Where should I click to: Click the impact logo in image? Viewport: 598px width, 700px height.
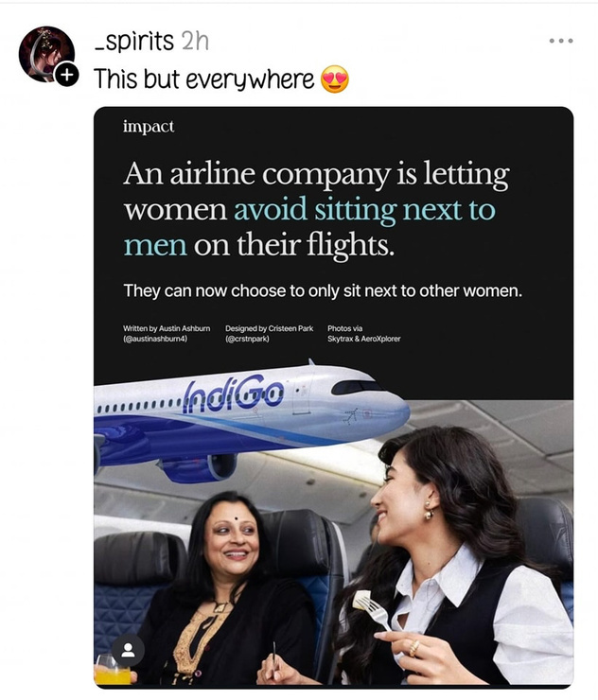(149, 127)
